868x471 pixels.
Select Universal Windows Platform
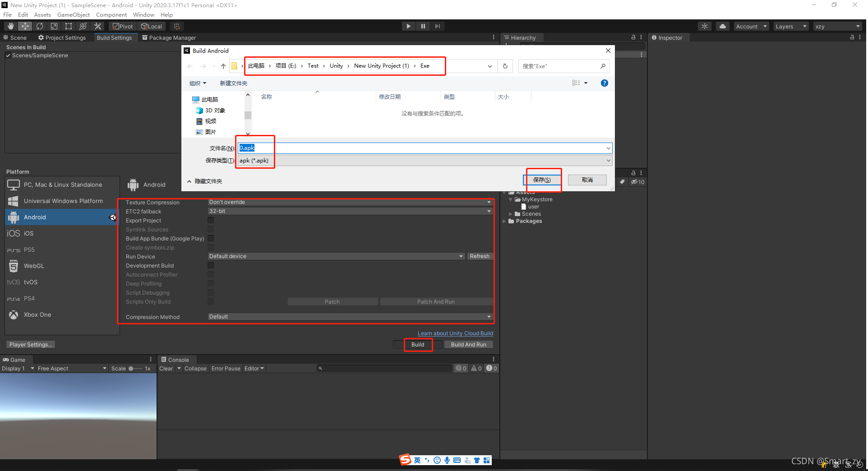tap(62, 201)
